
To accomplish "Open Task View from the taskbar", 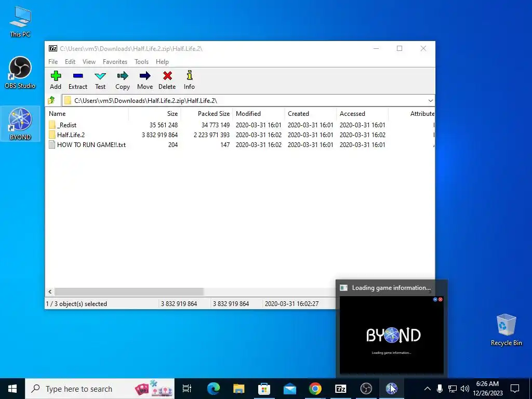I will (x=187, y=389).
